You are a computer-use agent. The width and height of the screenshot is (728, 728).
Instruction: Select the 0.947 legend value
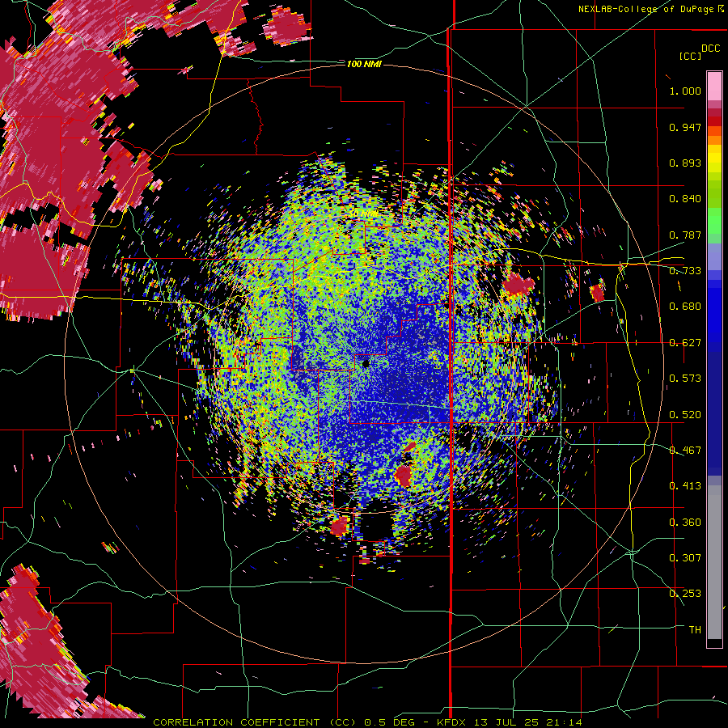[x=685, y=127]
